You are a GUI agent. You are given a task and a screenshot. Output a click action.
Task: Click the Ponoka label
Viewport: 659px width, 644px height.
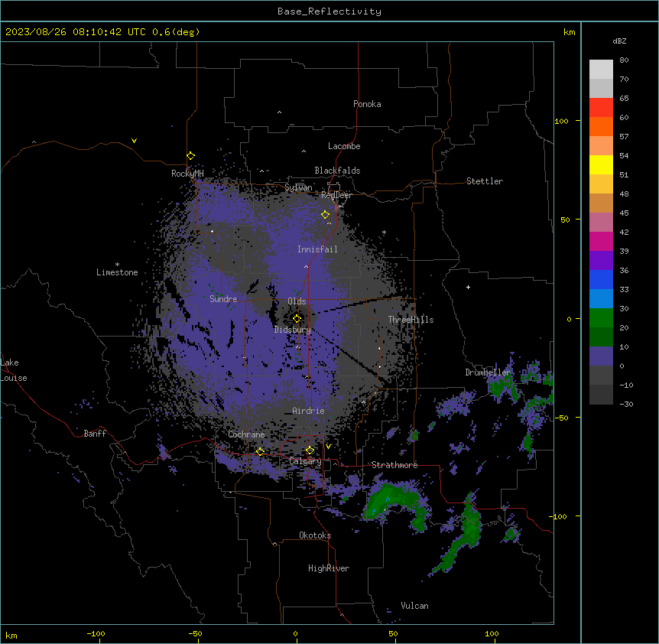coord(367,104)
